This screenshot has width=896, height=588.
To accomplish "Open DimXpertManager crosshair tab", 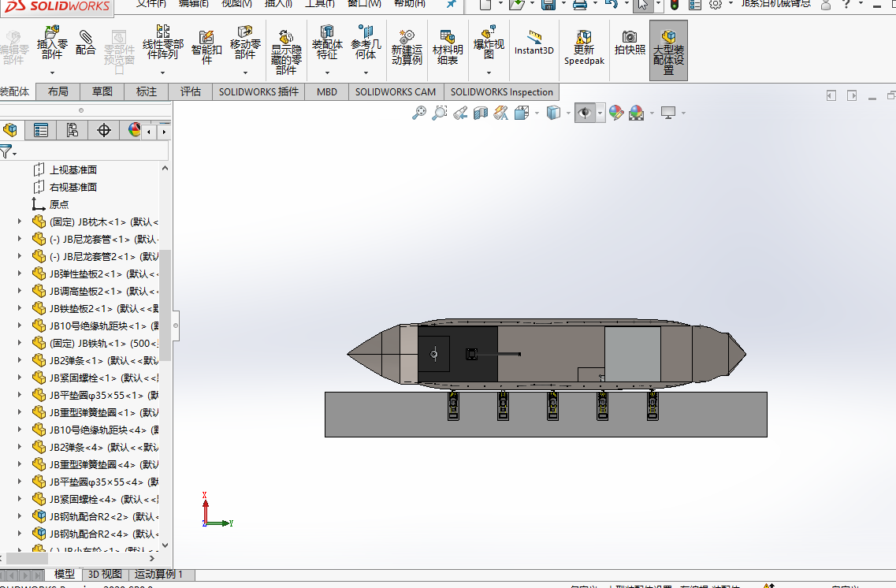I will point(103,130).
